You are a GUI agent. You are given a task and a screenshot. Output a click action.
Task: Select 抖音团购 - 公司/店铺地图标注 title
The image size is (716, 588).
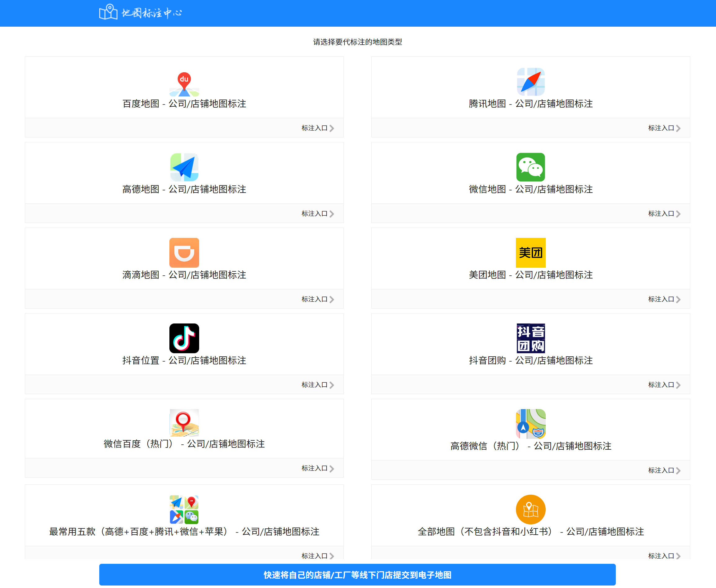(x=531, y=360)
